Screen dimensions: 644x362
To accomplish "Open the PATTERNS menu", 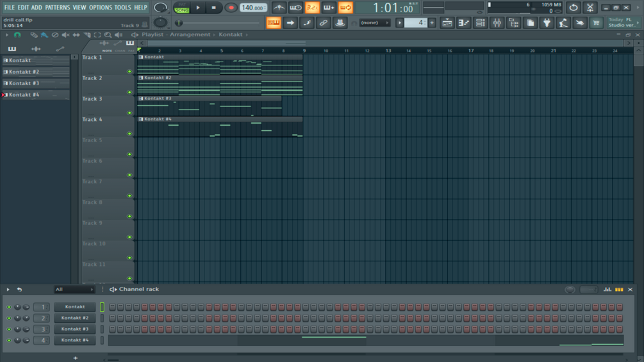I will click(58, 8).
